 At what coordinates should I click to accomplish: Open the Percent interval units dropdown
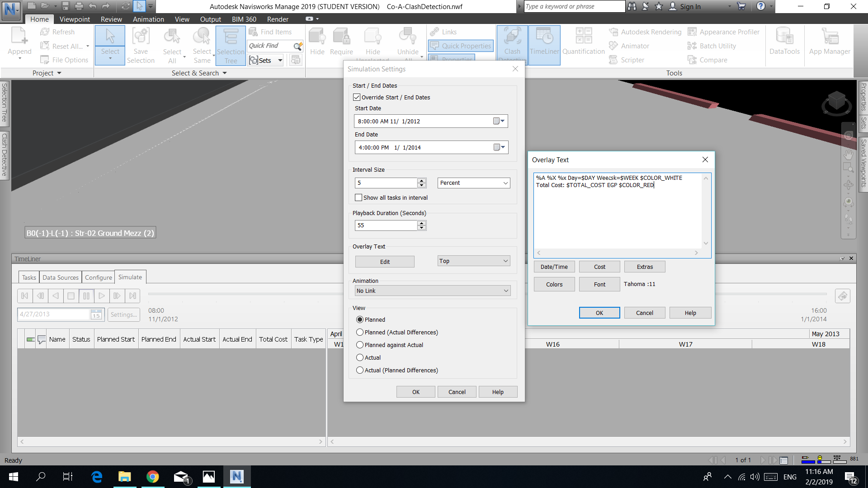coord(505,183)
